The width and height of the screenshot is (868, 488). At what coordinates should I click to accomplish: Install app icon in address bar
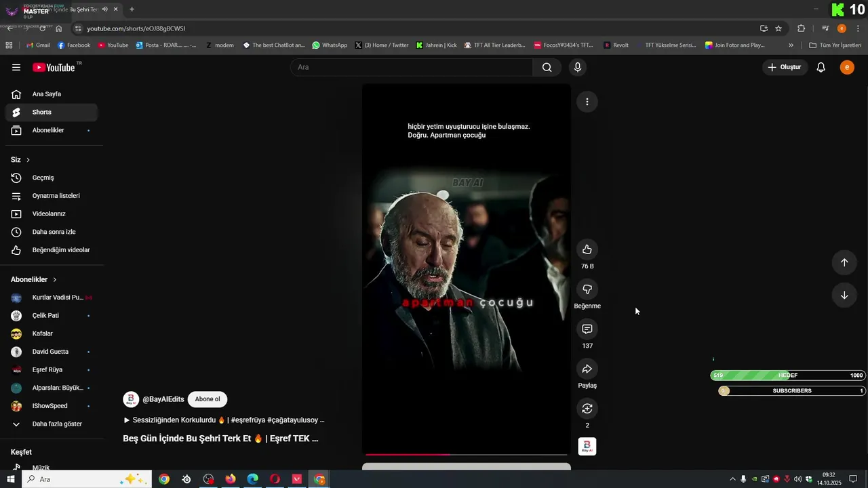[764, 28]
